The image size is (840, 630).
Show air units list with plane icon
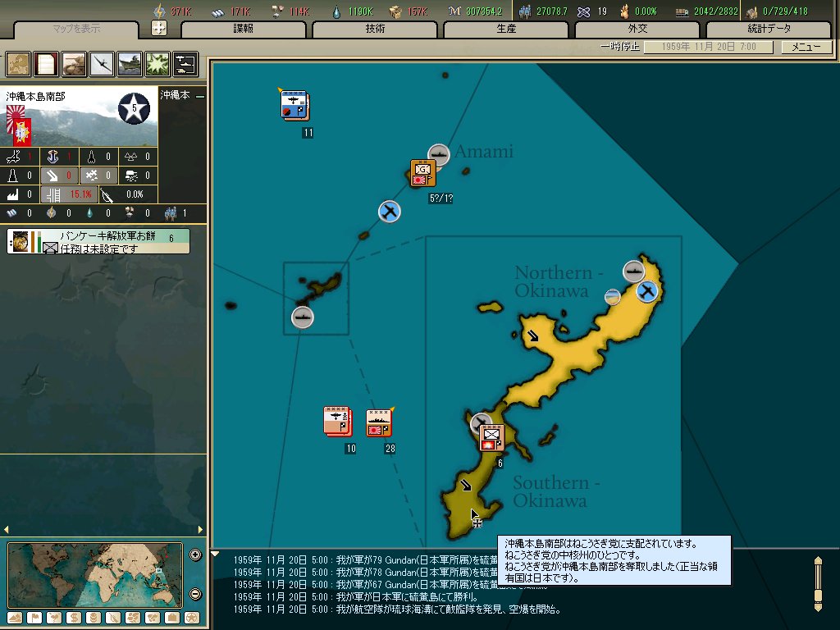(x=102, y=64)
